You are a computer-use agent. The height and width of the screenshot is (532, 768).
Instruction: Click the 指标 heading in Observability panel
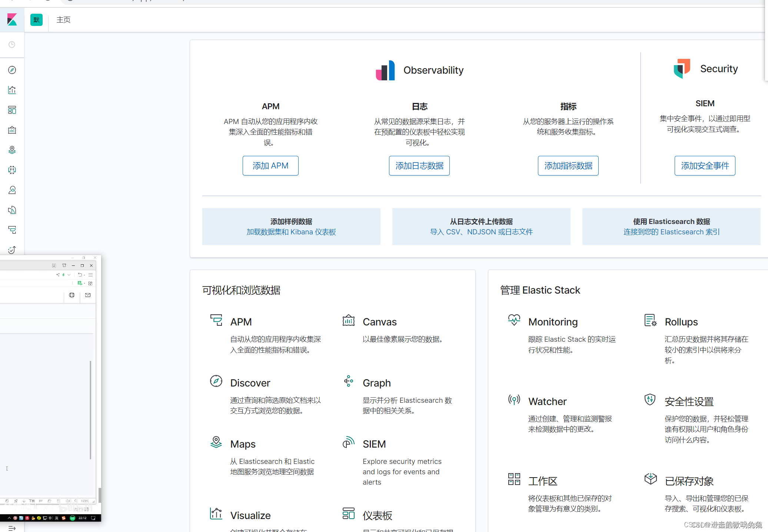(568, 106)
